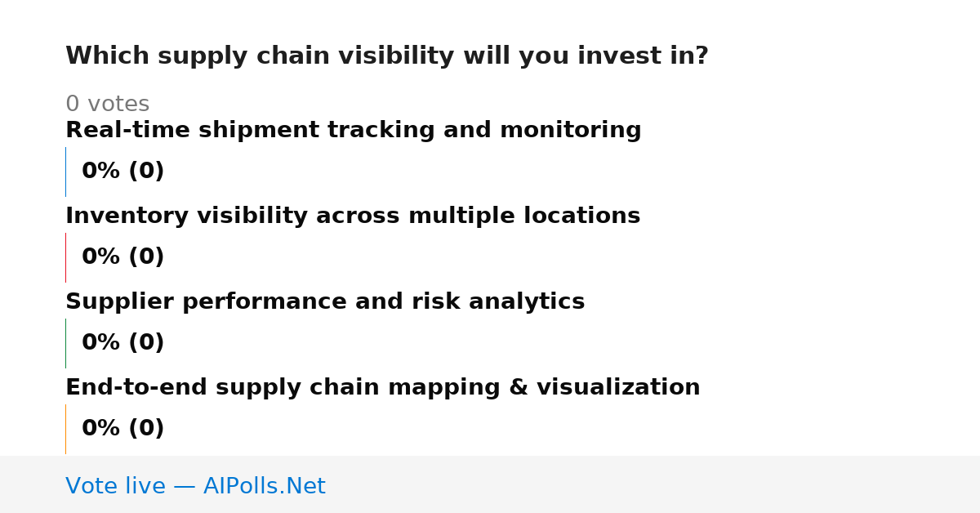This screenshot has height=513, width=980.
Task: Click the 0% value under shipment tracking
Action: tap(101, 172)
